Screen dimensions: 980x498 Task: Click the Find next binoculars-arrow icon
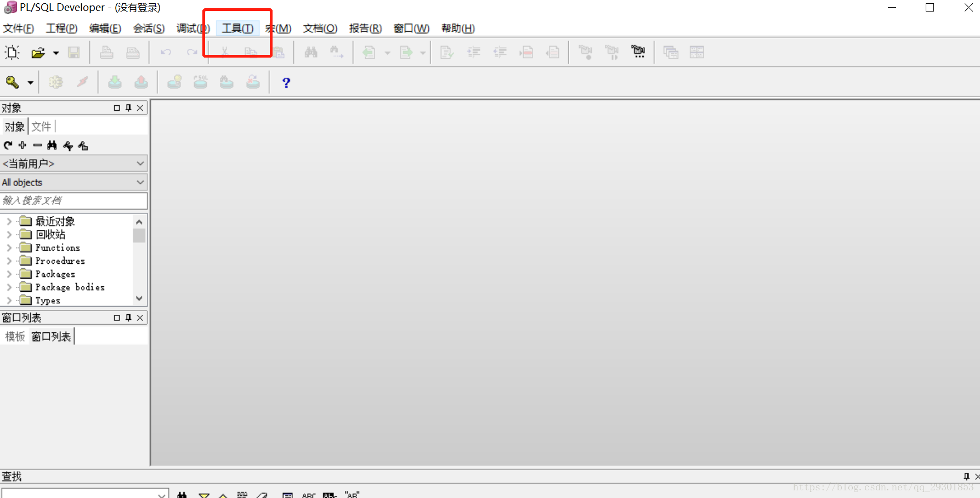coord(337,52)
